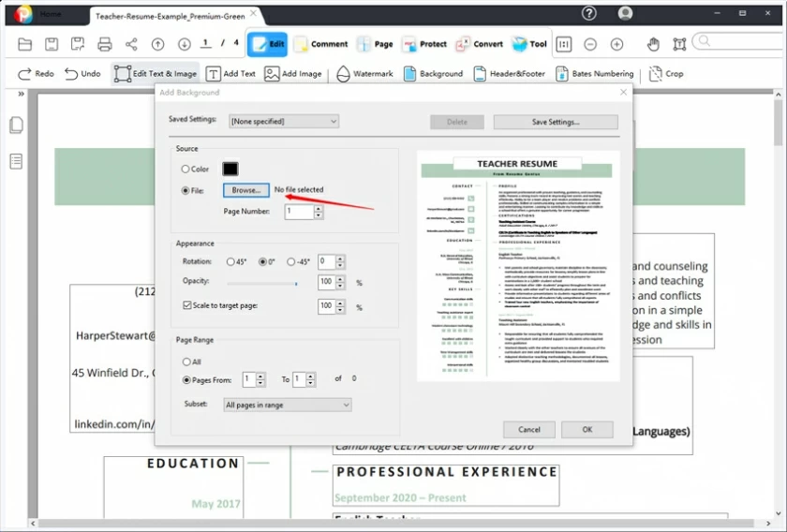Zoom out with the minus icon
The height and width of the screenshot is (532, 787).
coord(590,44)
